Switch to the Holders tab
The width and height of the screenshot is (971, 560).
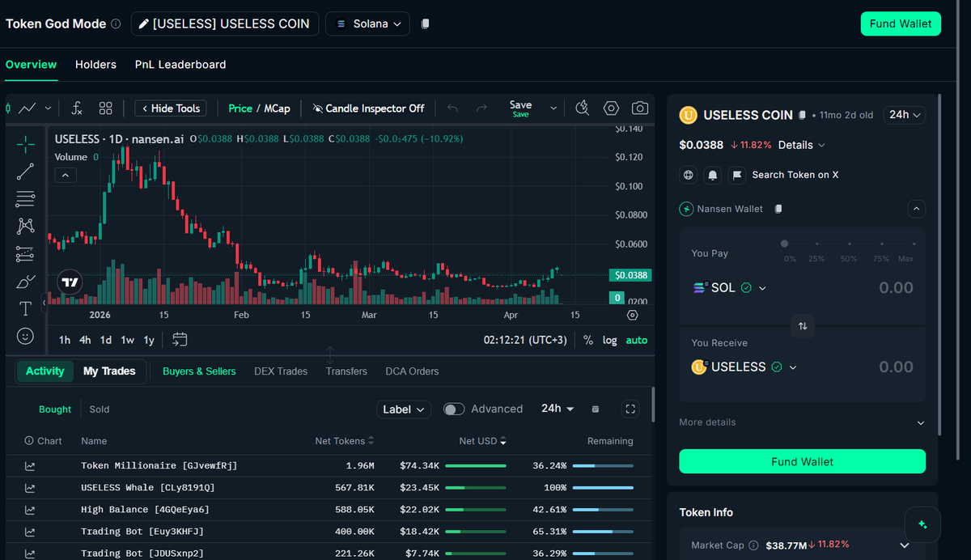(x=95, y=65)
